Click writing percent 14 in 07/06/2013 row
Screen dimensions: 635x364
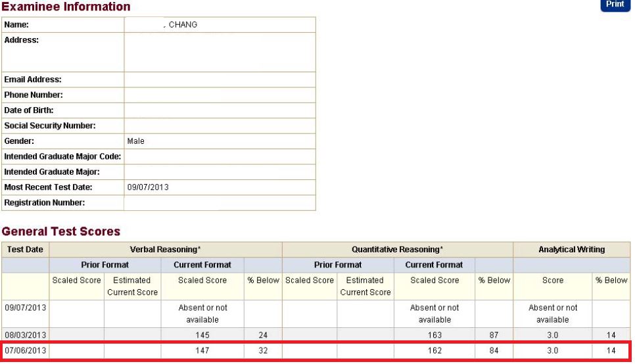611,351
